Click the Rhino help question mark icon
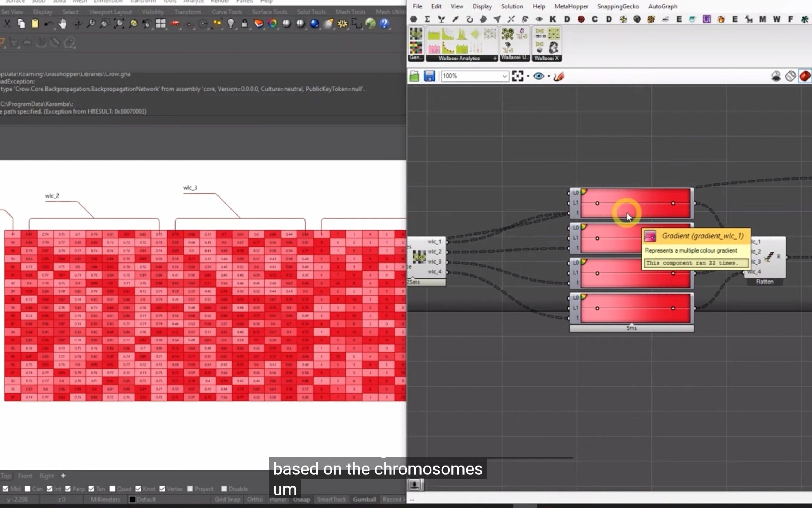Viewport: 812px width, 508px height. 385,24
